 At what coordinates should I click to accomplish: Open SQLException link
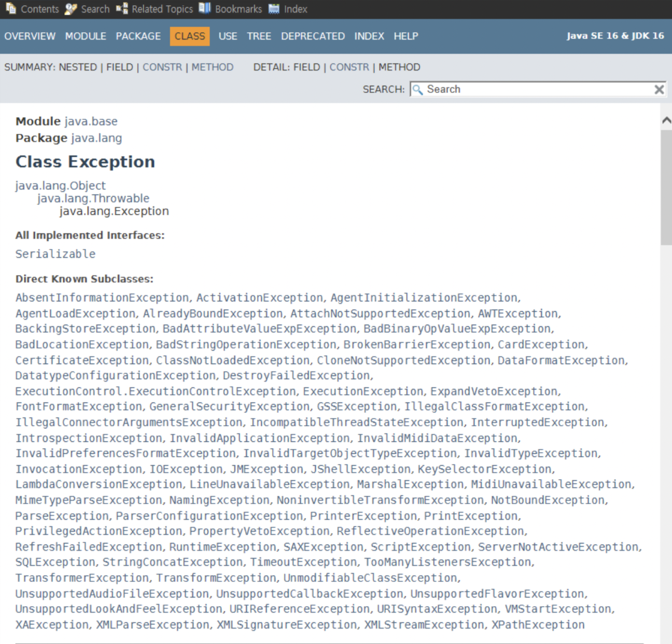coord(55,563)
